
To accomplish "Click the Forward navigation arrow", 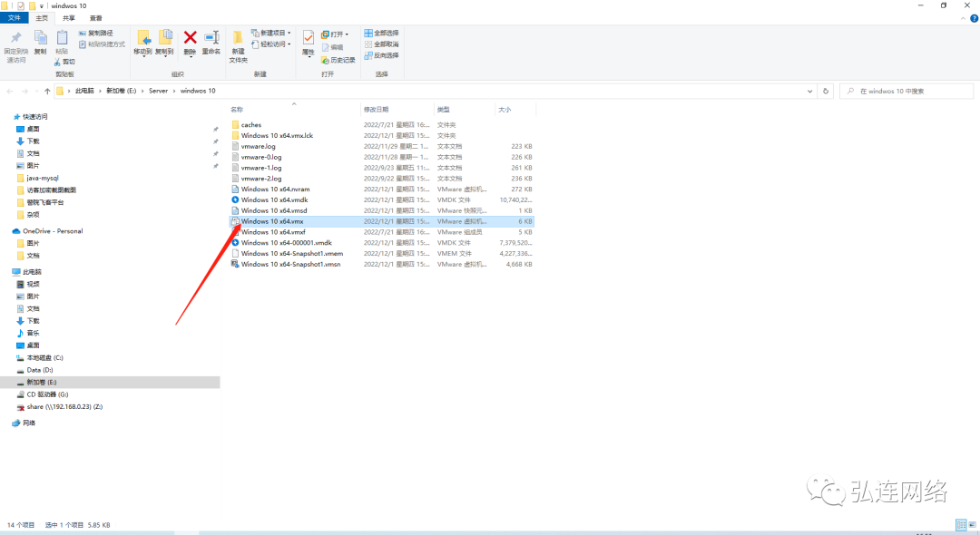I will (25, 92).
